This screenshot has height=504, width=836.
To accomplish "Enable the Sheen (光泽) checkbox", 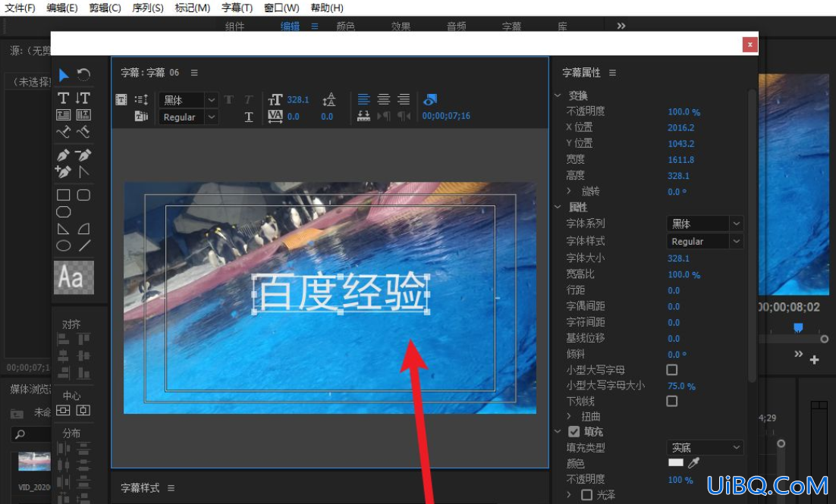I will click(586, 495).
